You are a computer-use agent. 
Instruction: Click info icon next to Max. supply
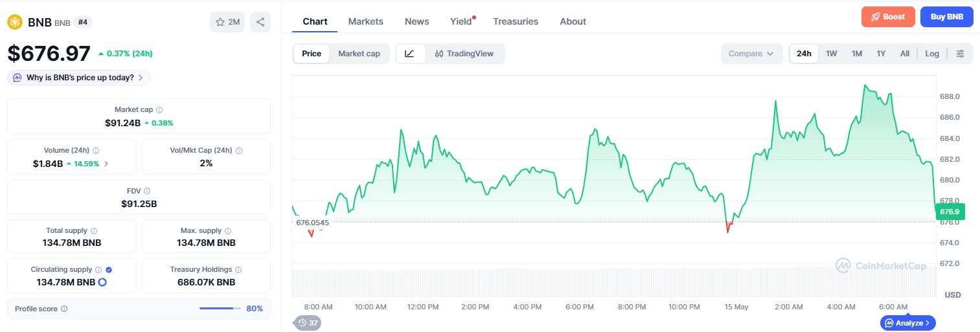tap(228, 230)
